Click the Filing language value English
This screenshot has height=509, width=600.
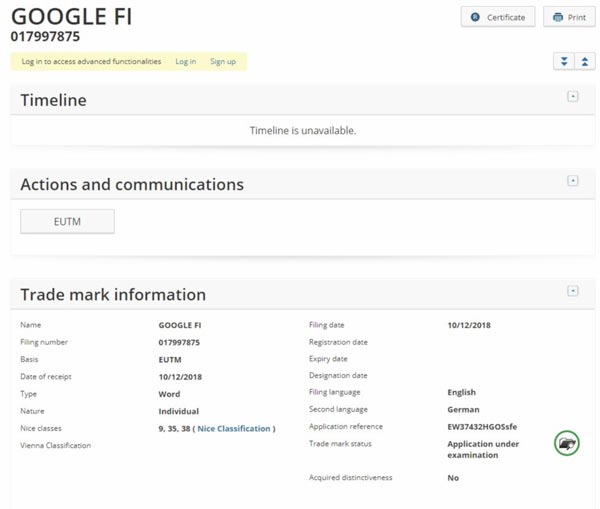point(461,392)
